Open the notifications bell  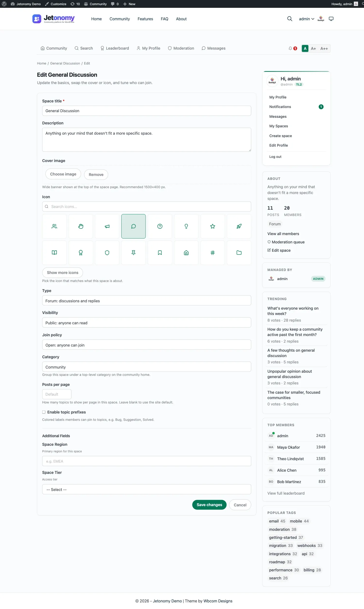point(290,48)
